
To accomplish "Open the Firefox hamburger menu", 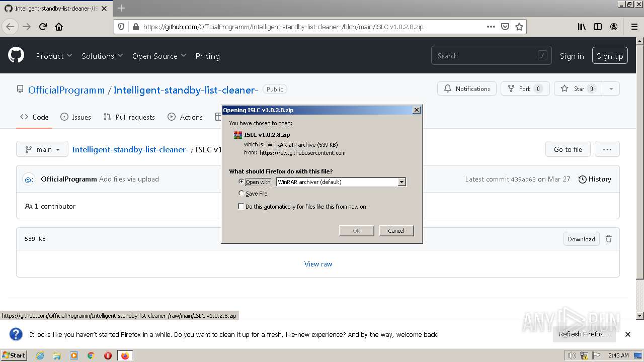I will (x=634, y=27).
